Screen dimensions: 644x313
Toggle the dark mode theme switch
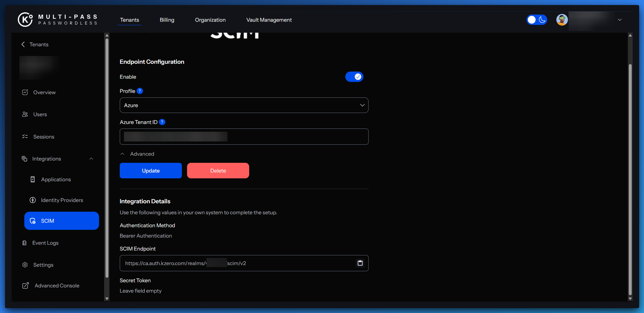tap(537, 20)
